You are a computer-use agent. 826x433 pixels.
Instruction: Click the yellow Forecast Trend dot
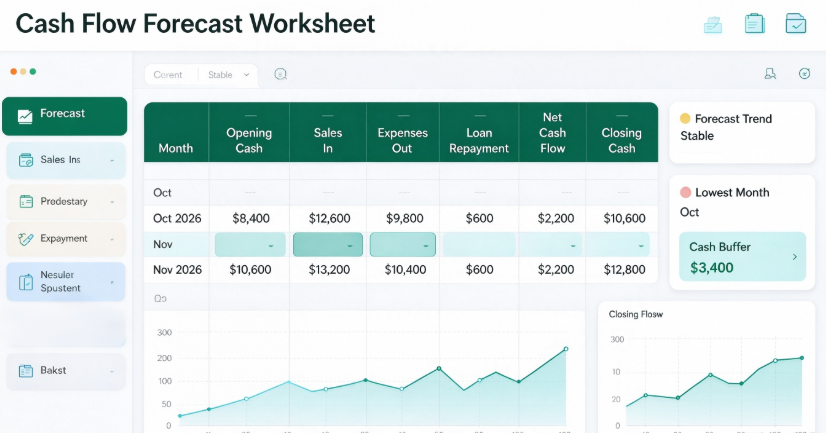[x=685, y=119]
